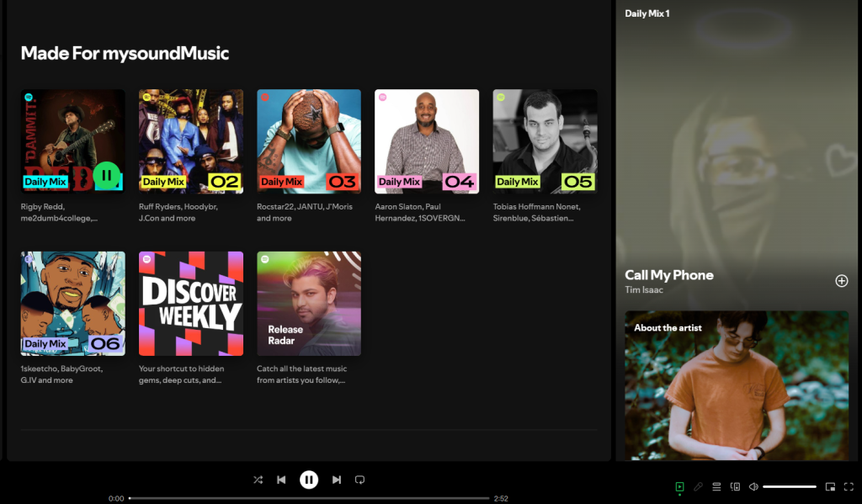
Task: Seek in the song progress bar
Action: click(x=309, y=498)
